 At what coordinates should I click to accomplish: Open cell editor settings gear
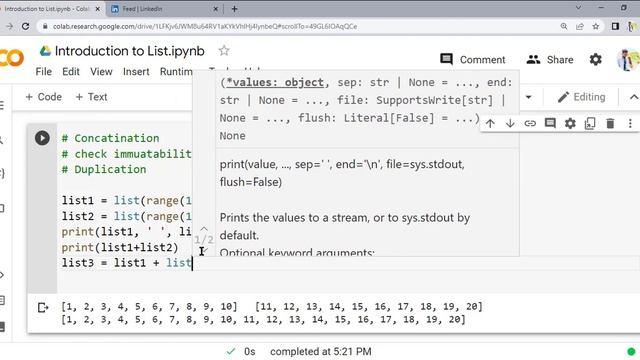[570, 123]
